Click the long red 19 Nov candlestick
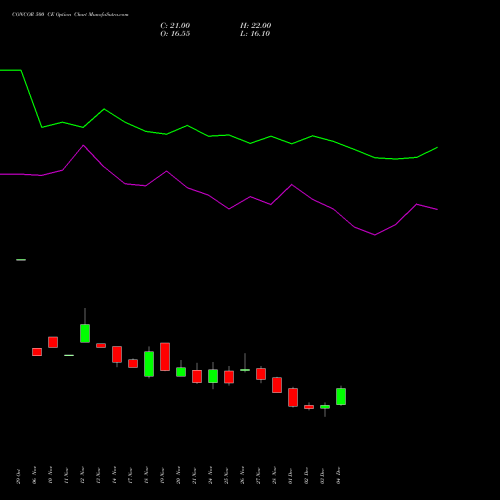This screenshot has width=500, height=500. click(165, 357)
